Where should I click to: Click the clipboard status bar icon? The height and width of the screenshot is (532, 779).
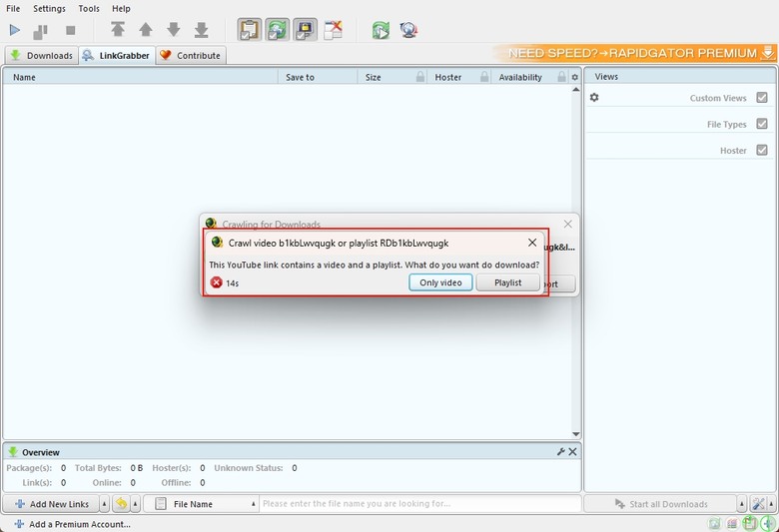point(750,523)
